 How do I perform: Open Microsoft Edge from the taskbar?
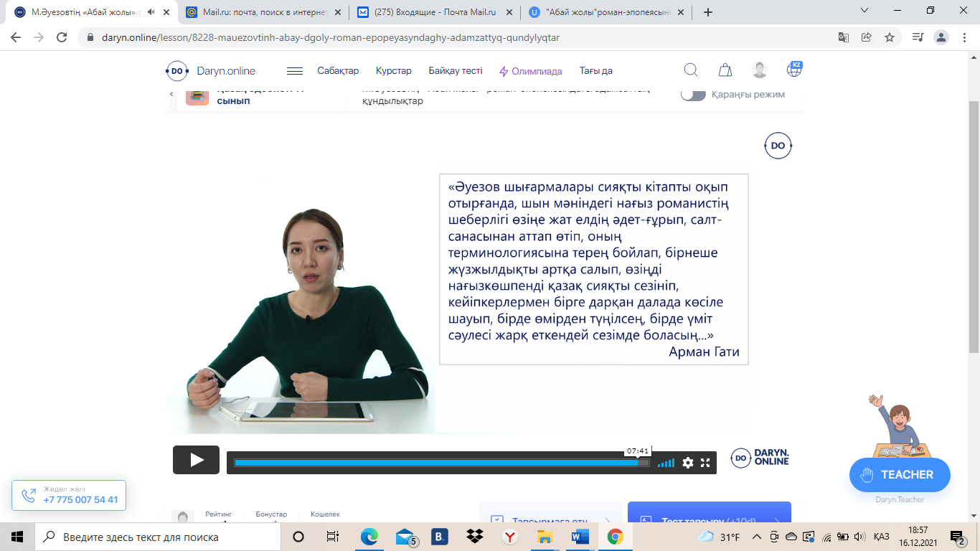click(x=369, y=537)
